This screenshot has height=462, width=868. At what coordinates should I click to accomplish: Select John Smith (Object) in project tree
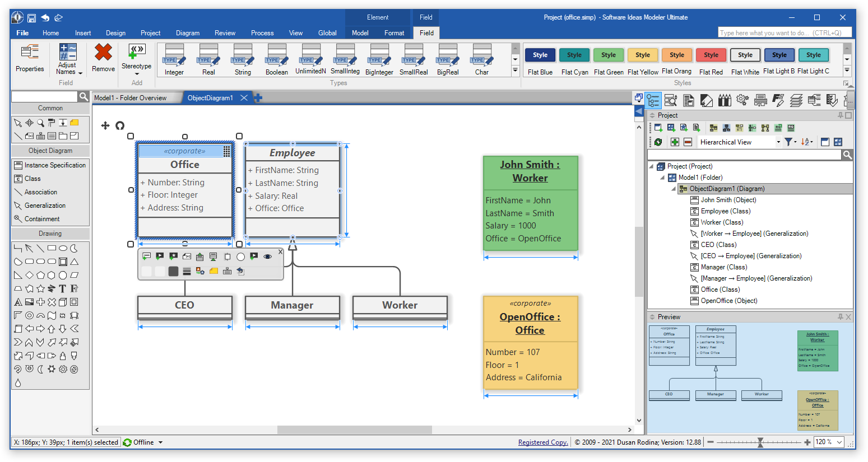point(728,200)
